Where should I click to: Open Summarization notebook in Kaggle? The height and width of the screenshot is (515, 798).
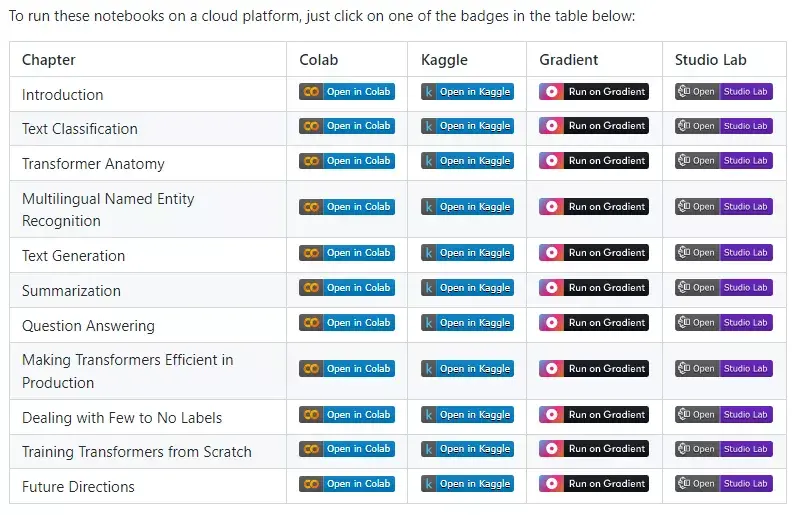point(467,288)
